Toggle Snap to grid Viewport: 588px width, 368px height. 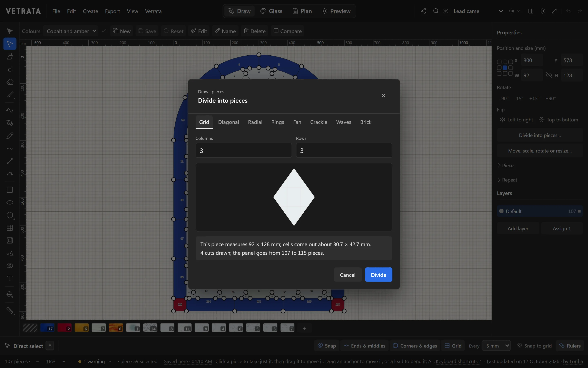(534, 346)
